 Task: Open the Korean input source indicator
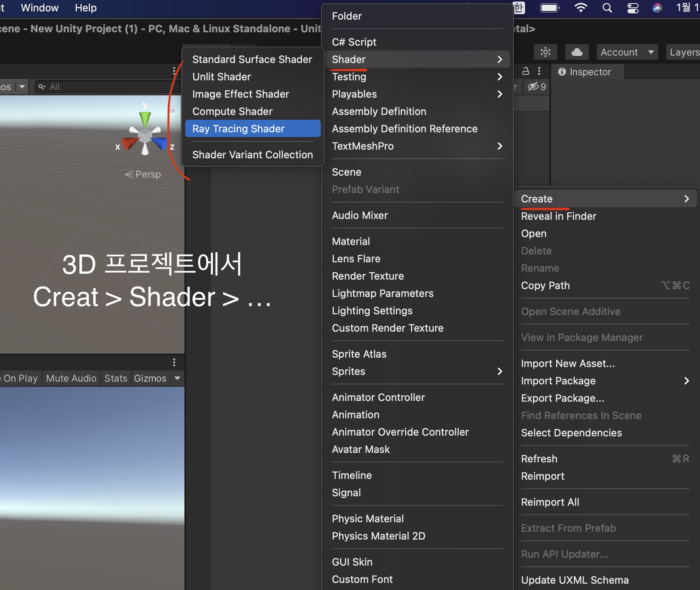coord(519,8)
